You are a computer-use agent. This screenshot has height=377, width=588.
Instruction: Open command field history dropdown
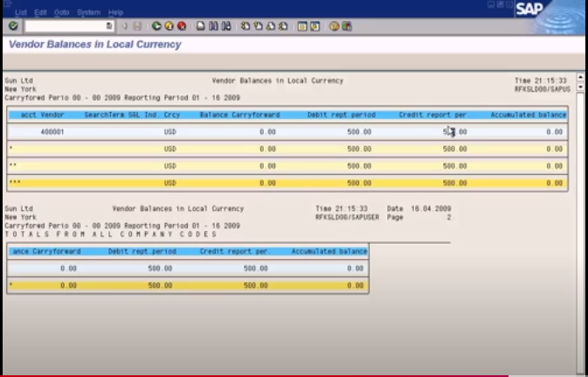point(108,26)
